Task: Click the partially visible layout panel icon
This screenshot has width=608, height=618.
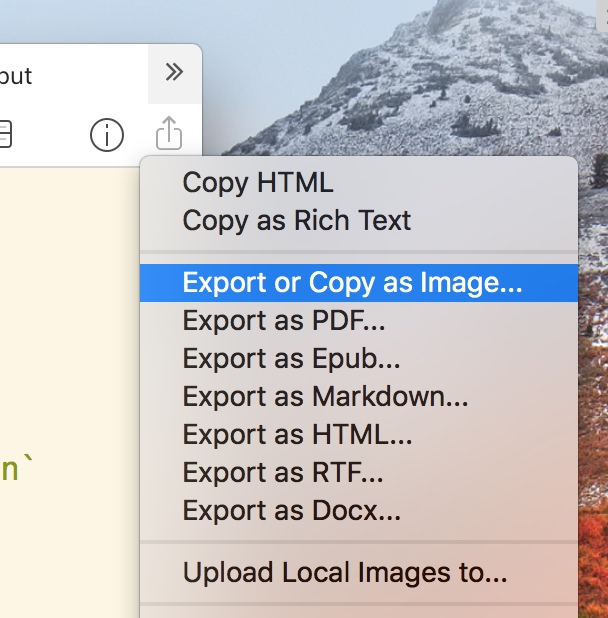Action: click(x=5, y=133)
